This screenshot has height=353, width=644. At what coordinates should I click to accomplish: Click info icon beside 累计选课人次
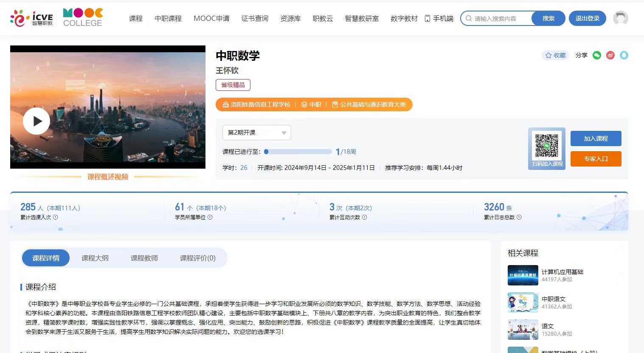56,217
